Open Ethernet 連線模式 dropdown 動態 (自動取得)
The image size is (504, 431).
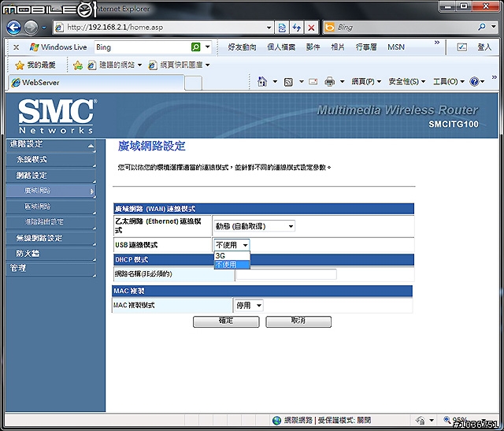pos(254,226)
